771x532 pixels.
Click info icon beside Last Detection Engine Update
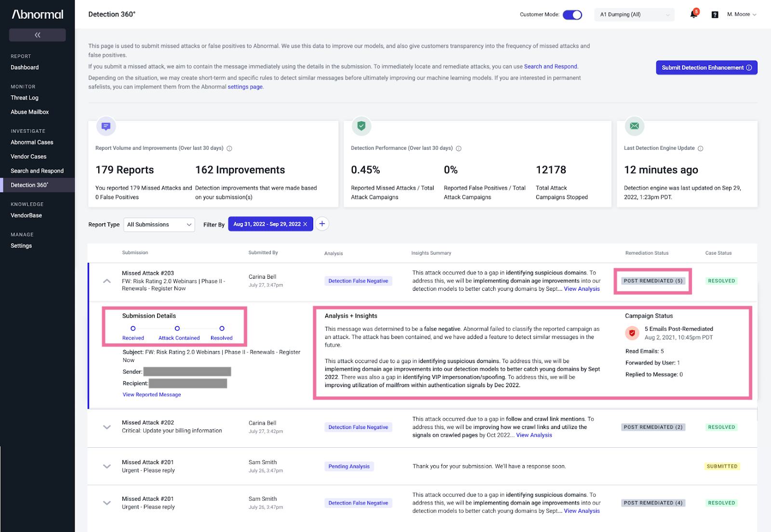[x=701, y=148]
